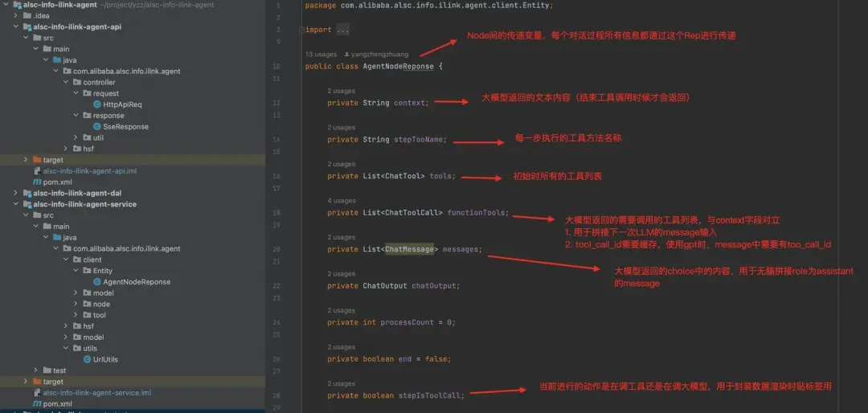Click orange target folder icon above alsc-info-ilink-agent-api.iml
868x413 pixels.
coord(37,160)
